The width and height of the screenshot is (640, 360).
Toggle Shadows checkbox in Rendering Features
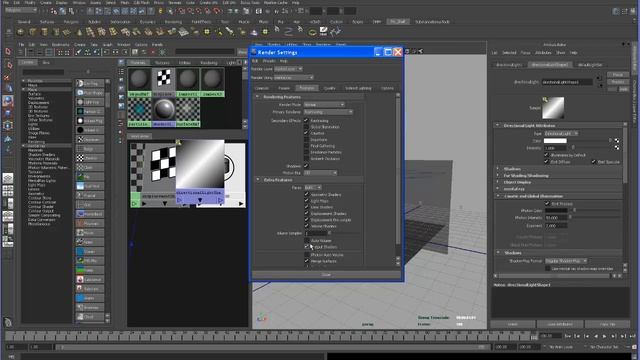[306, 166]
